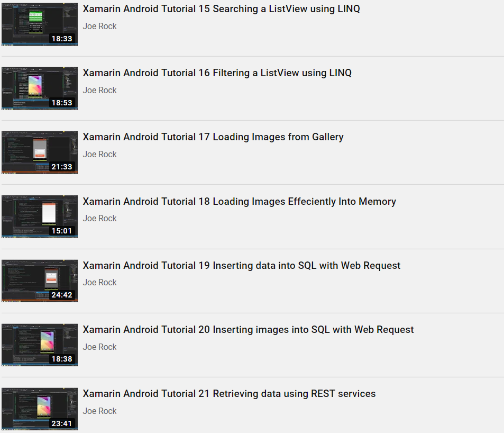
Task: Click title Xamarin Android Tutorial 16 Filtering a ListView
Action: 217,73
